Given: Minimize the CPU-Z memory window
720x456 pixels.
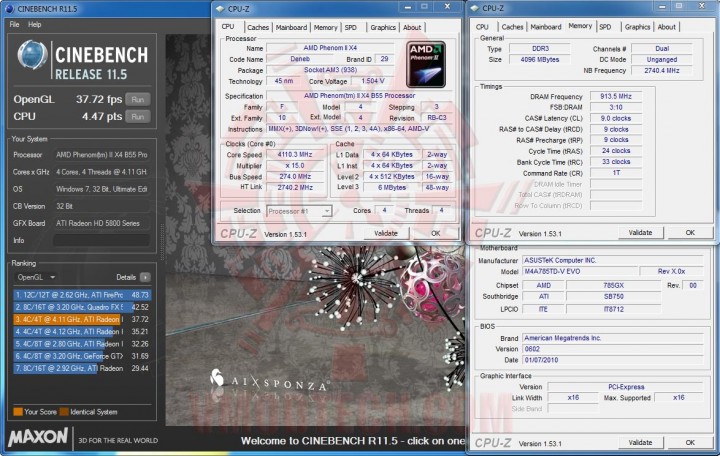Looking at the screenshot, I should pyautogui.click(x=662, y=6).
